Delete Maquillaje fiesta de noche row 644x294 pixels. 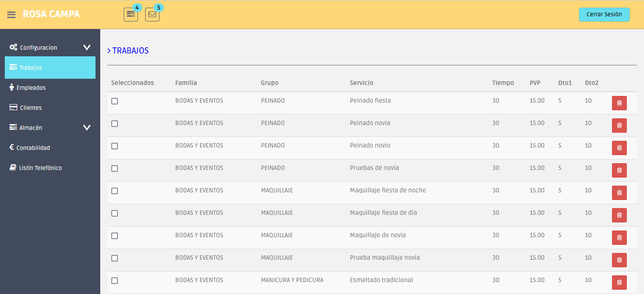pos(619,193)
